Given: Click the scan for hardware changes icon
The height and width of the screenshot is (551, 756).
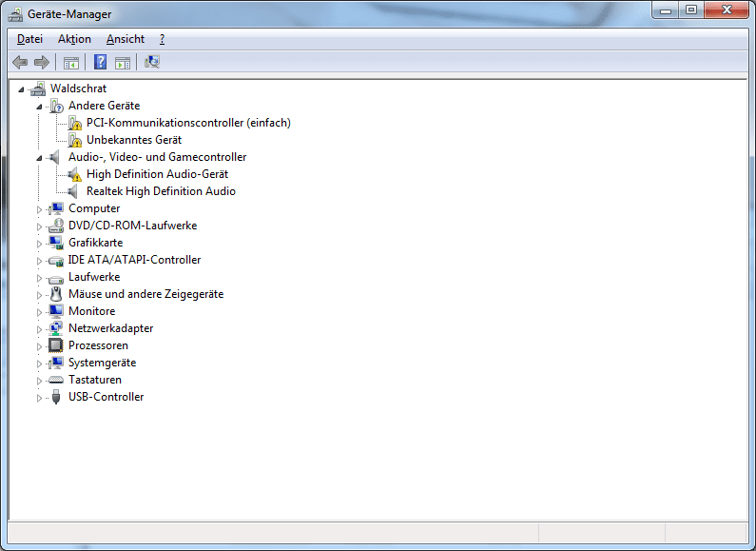Looking at the screenshot, I should pos(152,62).
